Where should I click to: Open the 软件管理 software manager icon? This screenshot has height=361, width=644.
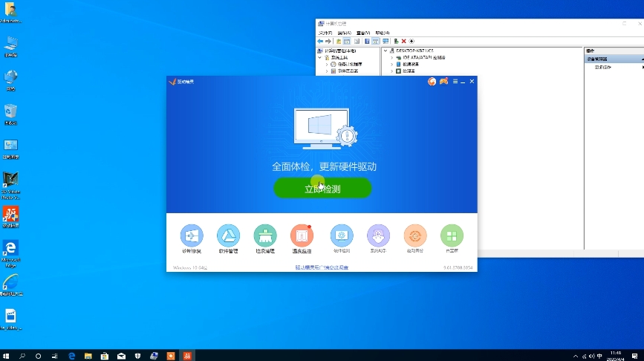228,235
